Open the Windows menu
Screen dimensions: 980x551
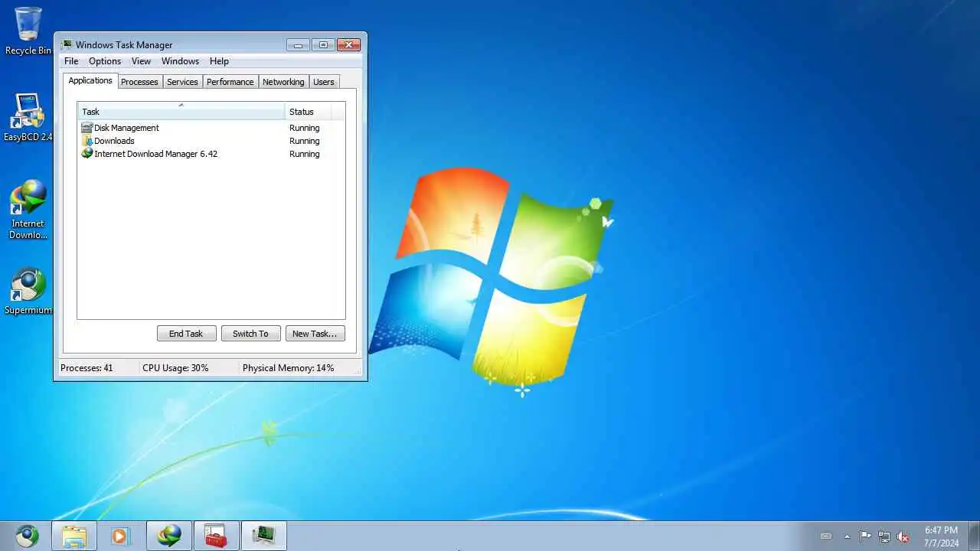pos(180,61)
